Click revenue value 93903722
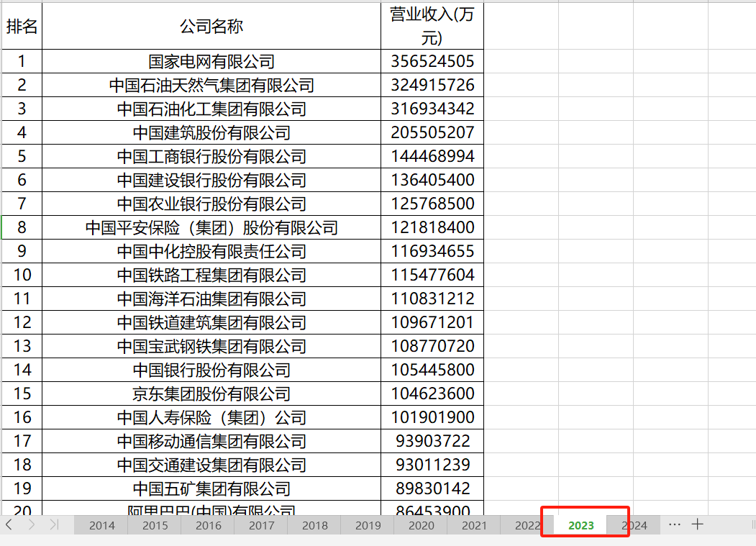The image size is (756, 546). pyautogui.click(x=432, y=441)
